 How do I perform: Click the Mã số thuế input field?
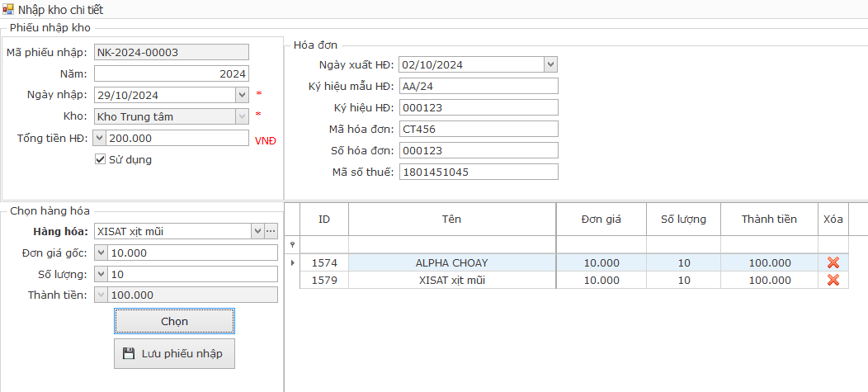479,172
